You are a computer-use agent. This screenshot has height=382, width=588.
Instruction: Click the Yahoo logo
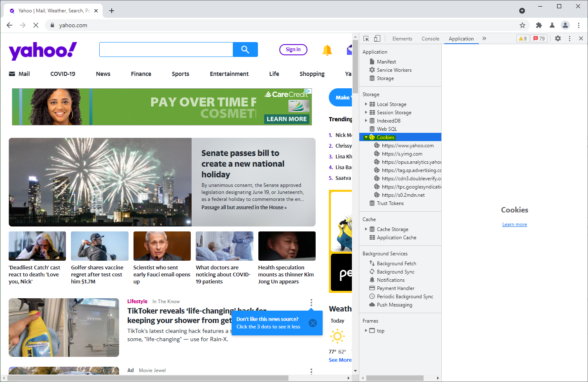pos(43,51)
